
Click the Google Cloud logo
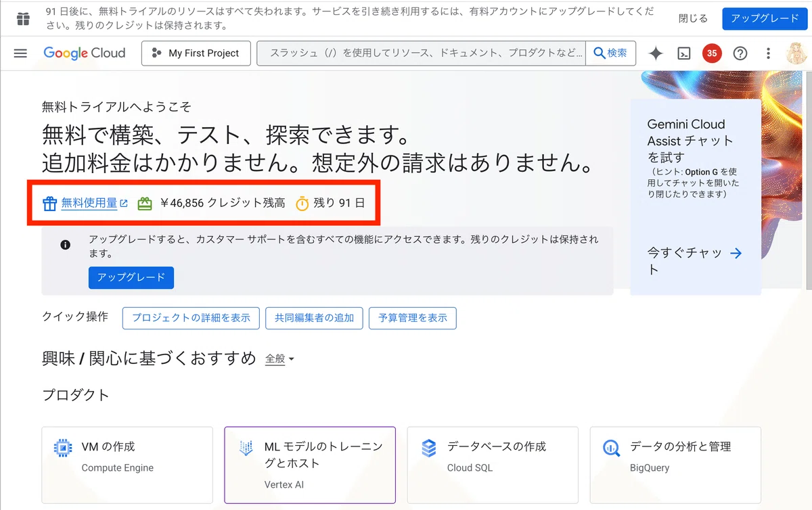point(85,53)
